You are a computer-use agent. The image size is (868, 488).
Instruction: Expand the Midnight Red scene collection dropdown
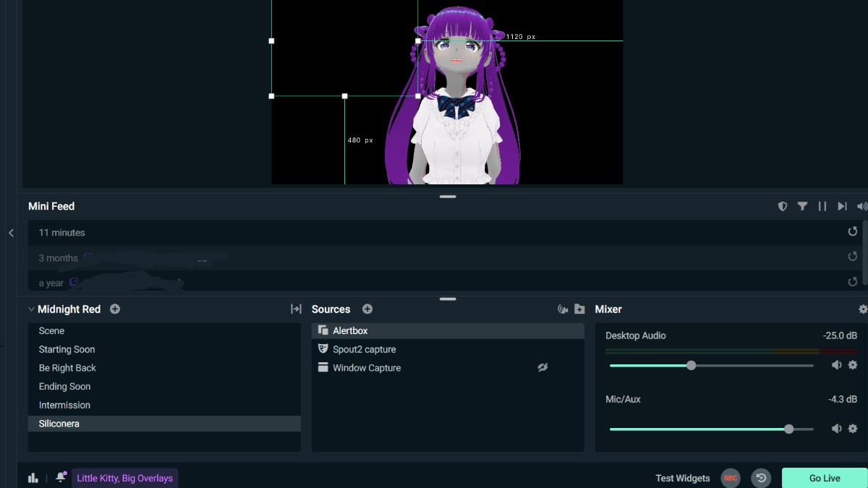point(31,309)
